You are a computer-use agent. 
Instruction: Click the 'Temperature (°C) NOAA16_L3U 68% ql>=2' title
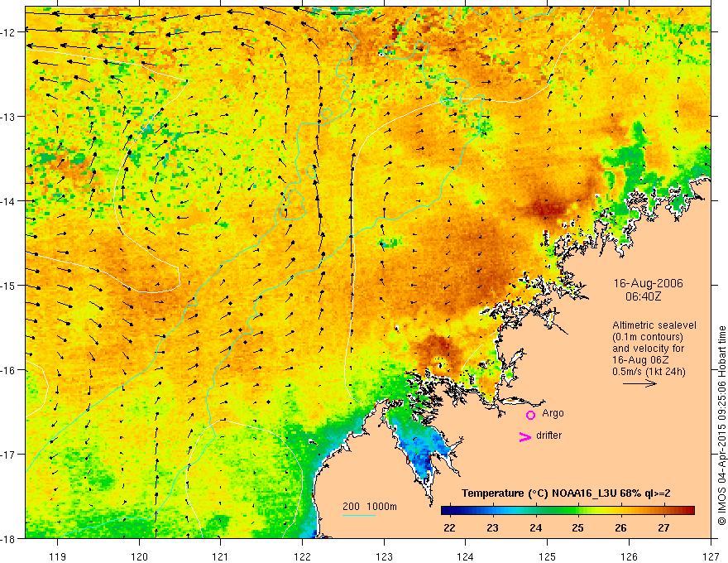click(566, 493)
